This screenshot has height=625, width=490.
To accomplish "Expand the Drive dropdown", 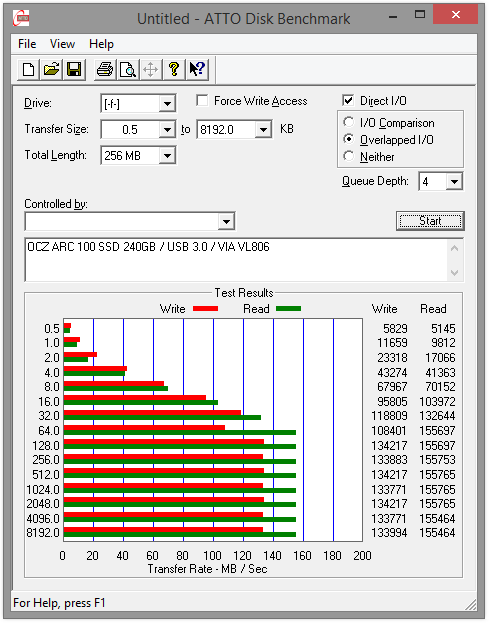I will (167, 104).
